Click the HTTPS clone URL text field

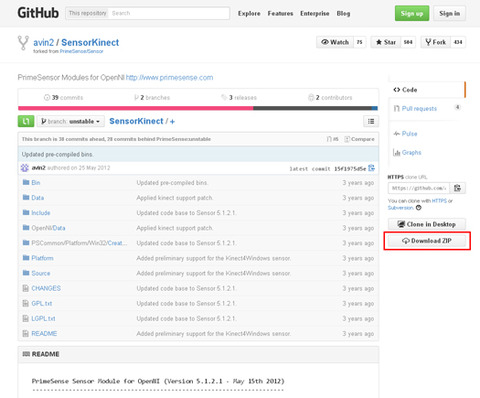[x=419, y=188]
